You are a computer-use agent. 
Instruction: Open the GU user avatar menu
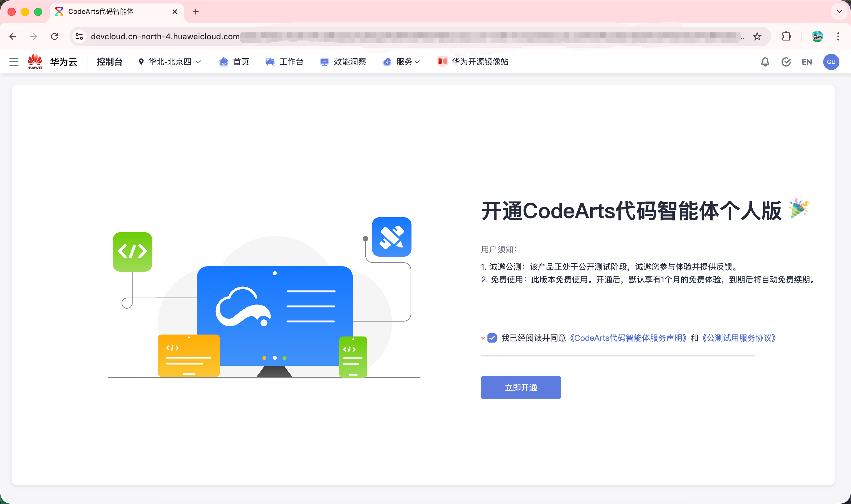point(831,62)
